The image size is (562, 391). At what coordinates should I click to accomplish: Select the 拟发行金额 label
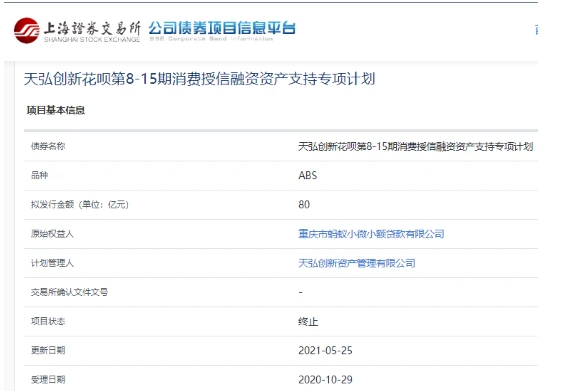(x=80, y=205)
